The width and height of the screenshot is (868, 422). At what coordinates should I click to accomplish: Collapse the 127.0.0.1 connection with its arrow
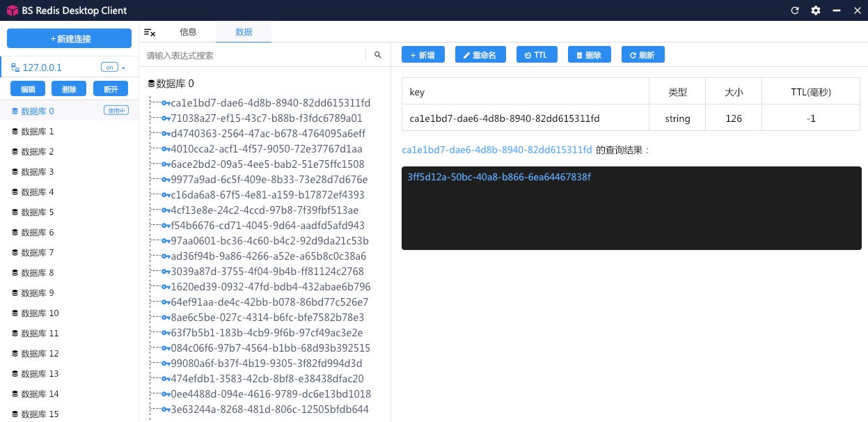point(125,67)
